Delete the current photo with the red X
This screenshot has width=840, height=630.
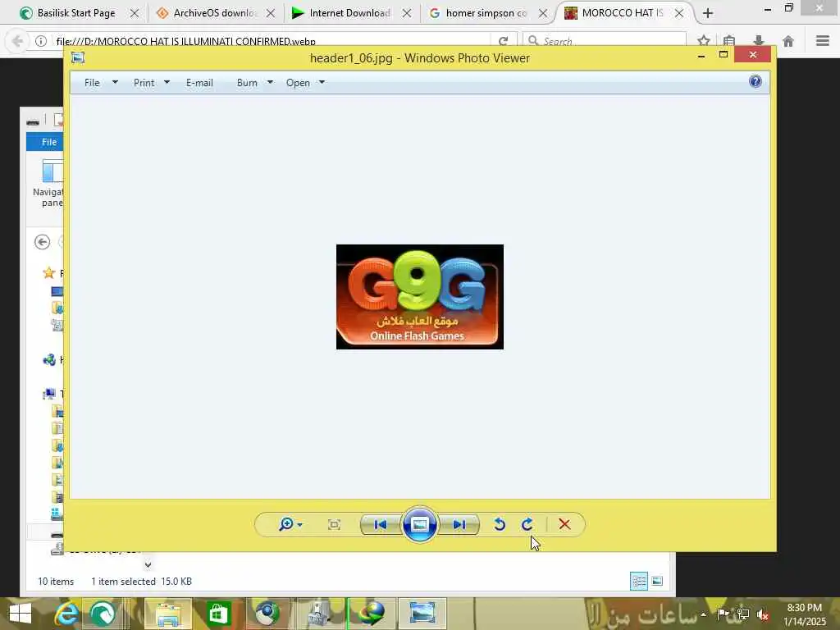coord(564,524)
